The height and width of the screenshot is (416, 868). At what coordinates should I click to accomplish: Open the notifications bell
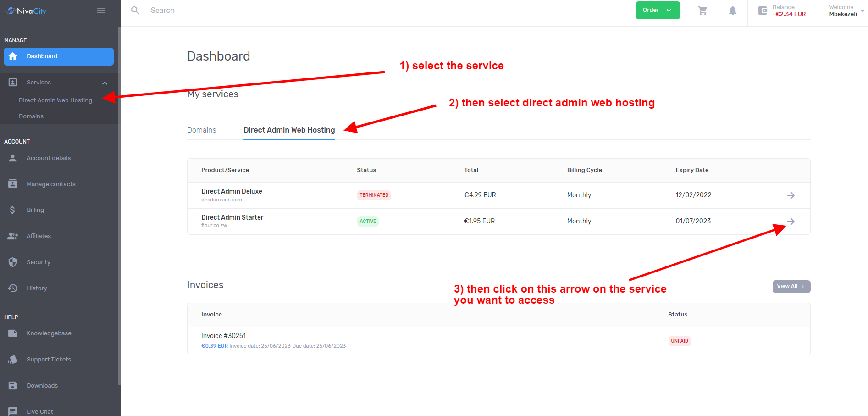[733, 11]
